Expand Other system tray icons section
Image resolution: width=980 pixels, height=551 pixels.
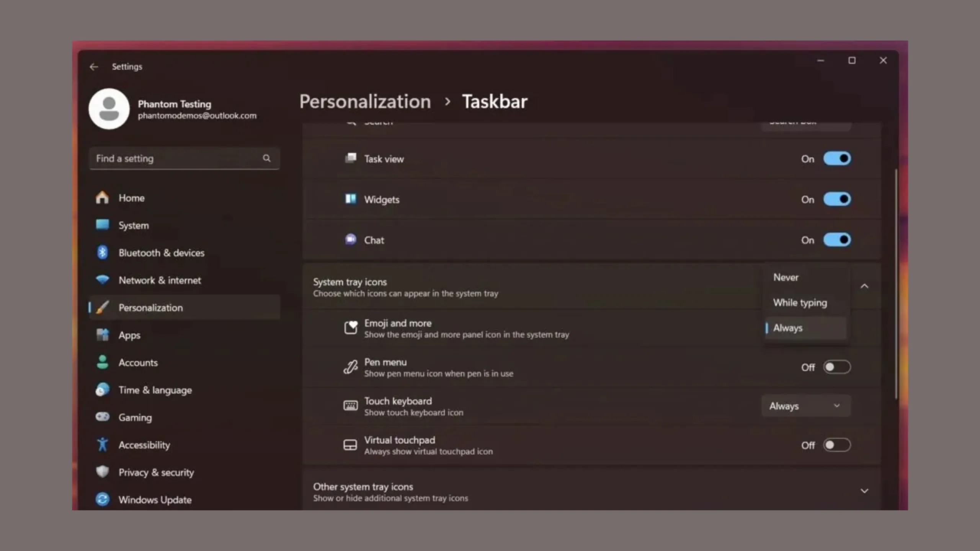point(864,491)
